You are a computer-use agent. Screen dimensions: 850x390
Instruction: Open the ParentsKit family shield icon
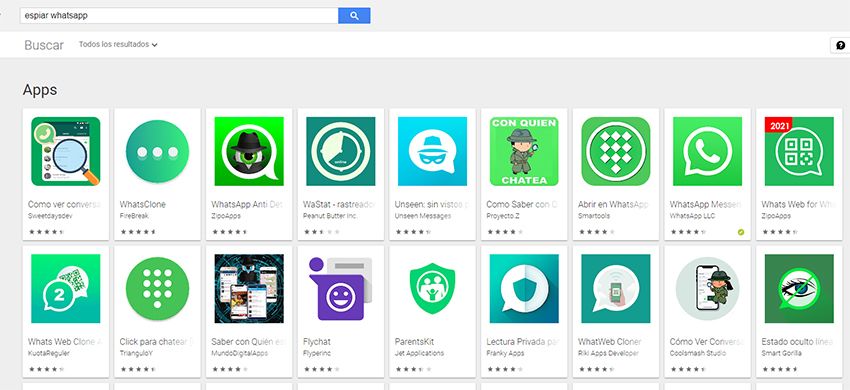[x=432, y=289]
